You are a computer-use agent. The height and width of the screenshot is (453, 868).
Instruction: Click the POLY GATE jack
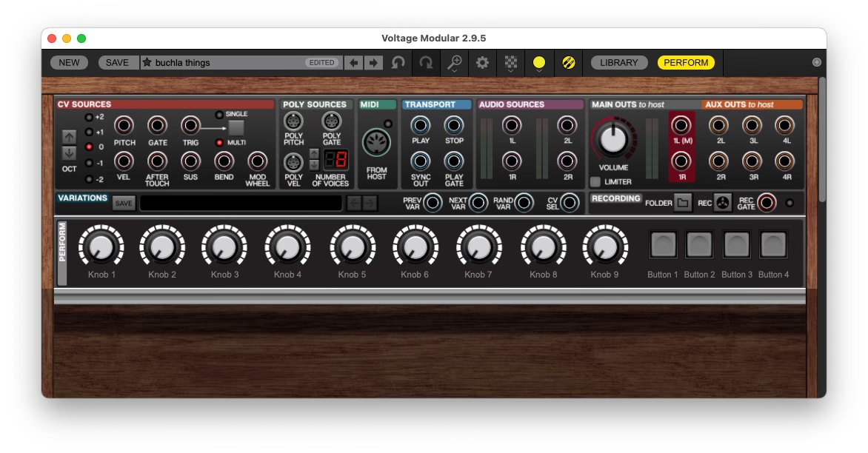(331, 121)
